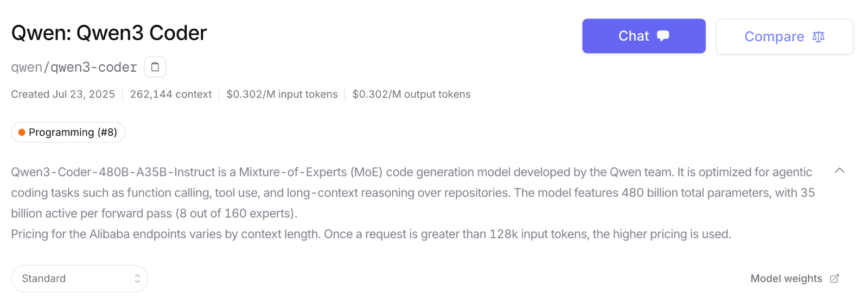The image size is (868, 302).
Task: Click the 262,144 context label
Action: point(171,95)
